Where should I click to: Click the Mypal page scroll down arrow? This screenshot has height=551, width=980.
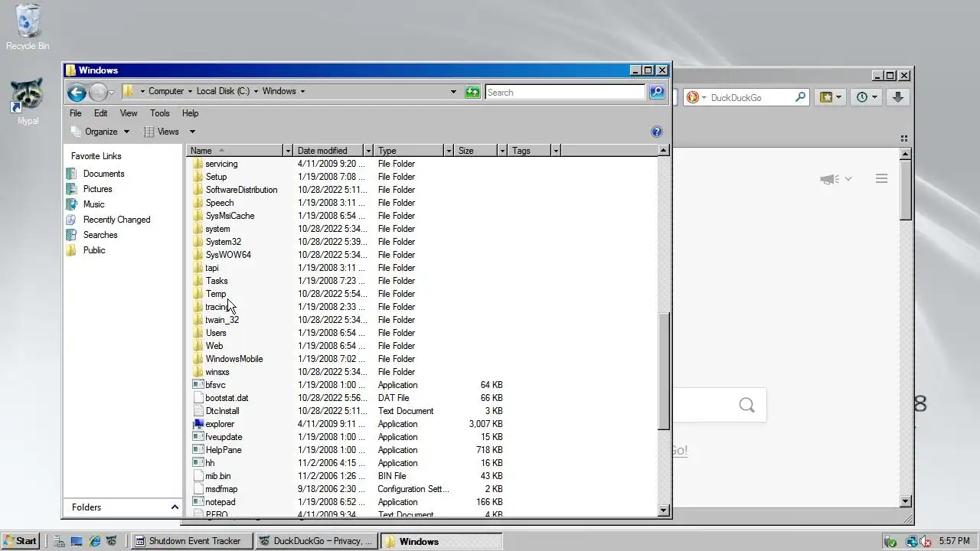[x=906, y=501]
